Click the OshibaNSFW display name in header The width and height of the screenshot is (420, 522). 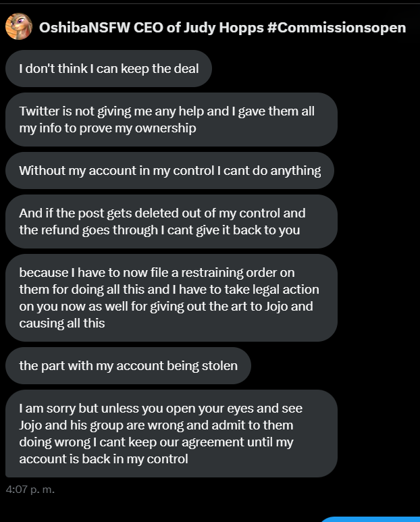84,28
